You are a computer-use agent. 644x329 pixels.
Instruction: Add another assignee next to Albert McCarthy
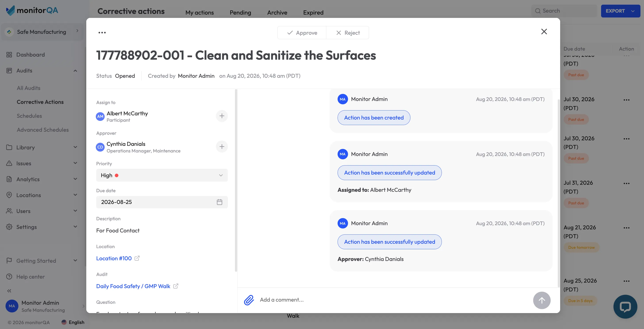tap(222, 116)
